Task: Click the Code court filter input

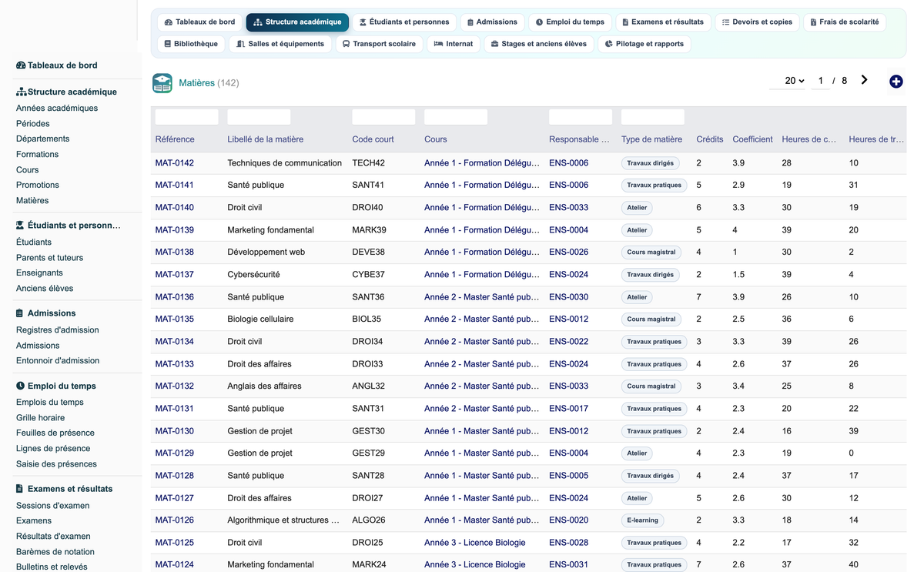Action: point(383,117)
